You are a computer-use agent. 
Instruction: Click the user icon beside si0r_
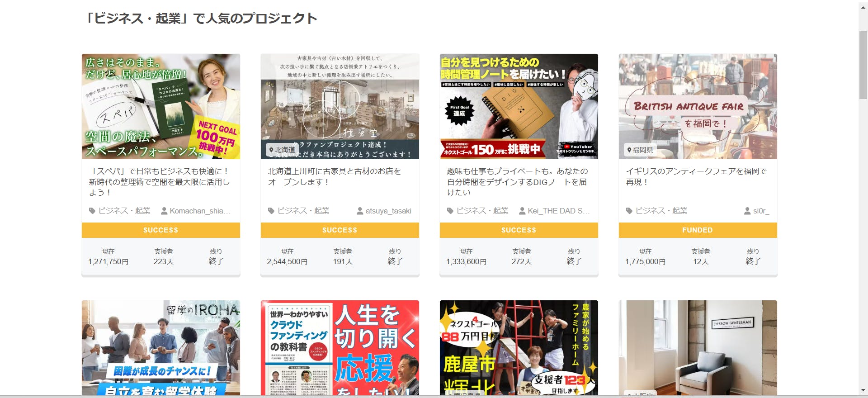[747, 211]
